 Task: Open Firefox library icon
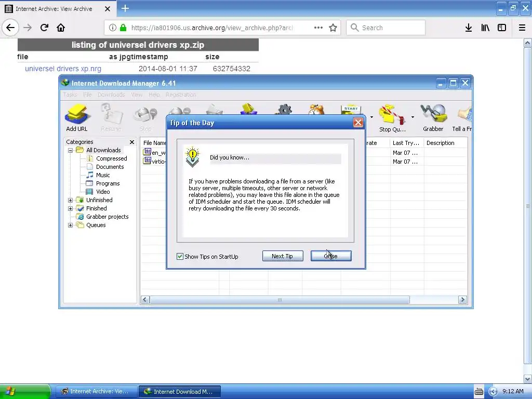(485, 28)
